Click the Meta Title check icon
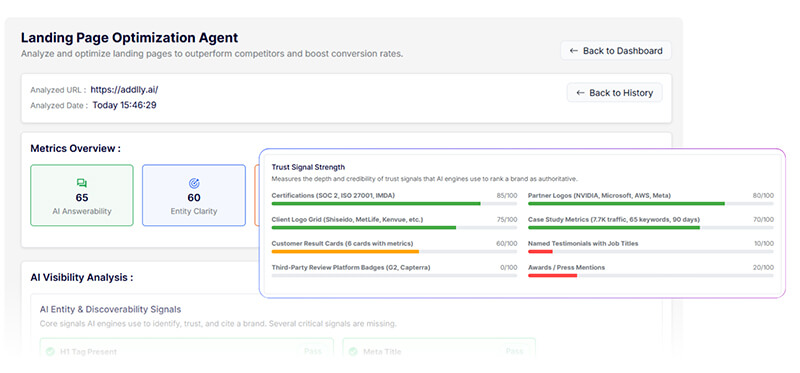The image size is (800, 373). coord(353,351)
